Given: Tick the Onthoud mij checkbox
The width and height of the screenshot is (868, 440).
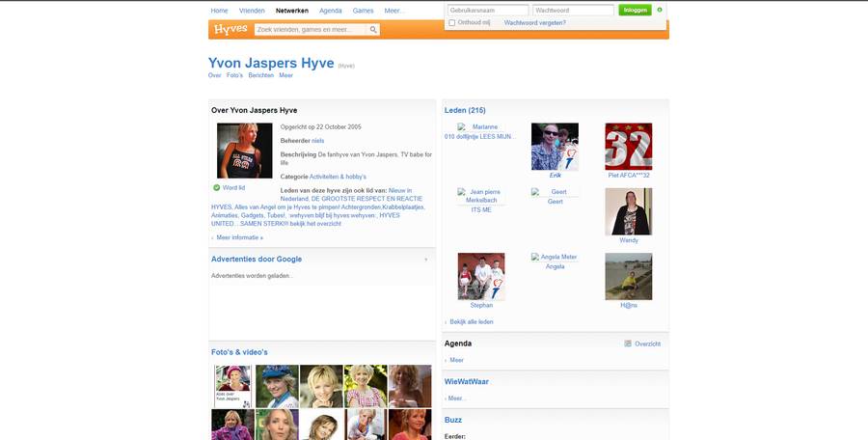Looking at the screenshot, I should [451, 23].
